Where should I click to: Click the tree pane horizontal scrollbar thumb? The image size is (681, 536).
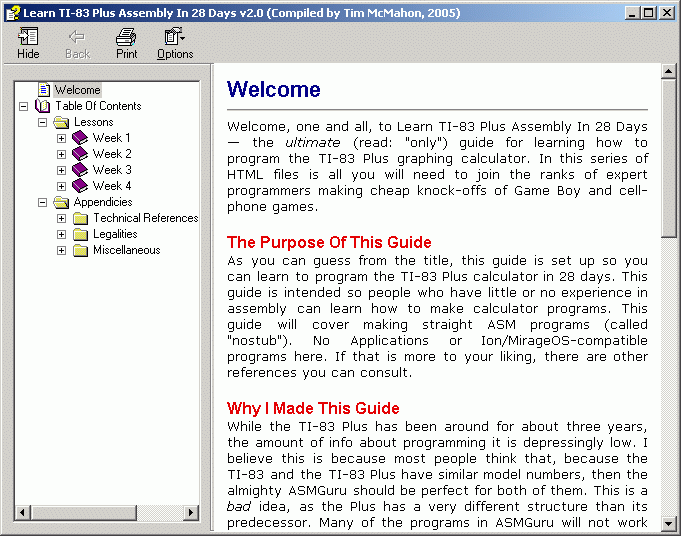coord(83,513)
